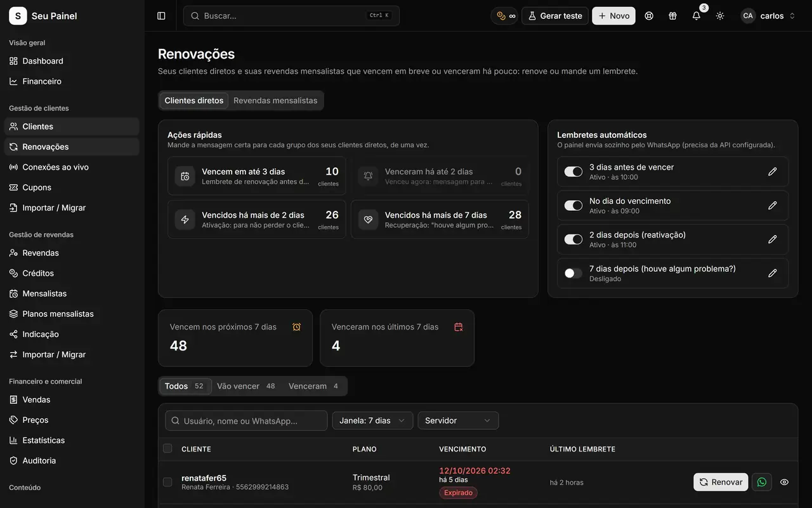Screen dimensions: 812x508
Task: Click the 'Usuário, nome ou WhatsApp' search box
Action: click(x=246, y=420)
